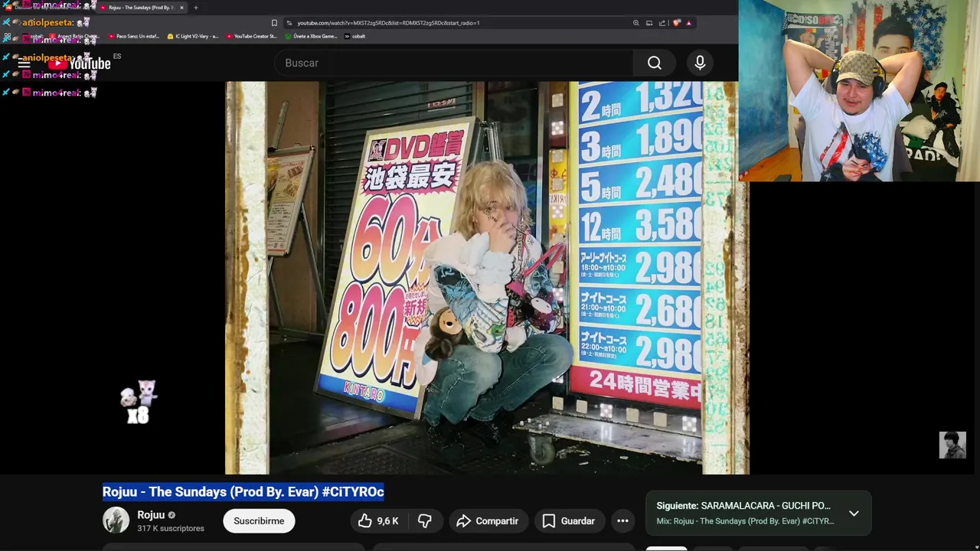980x551 pixels.
Task: Click the bookmark icon in address bar
Action: [274, 23]
